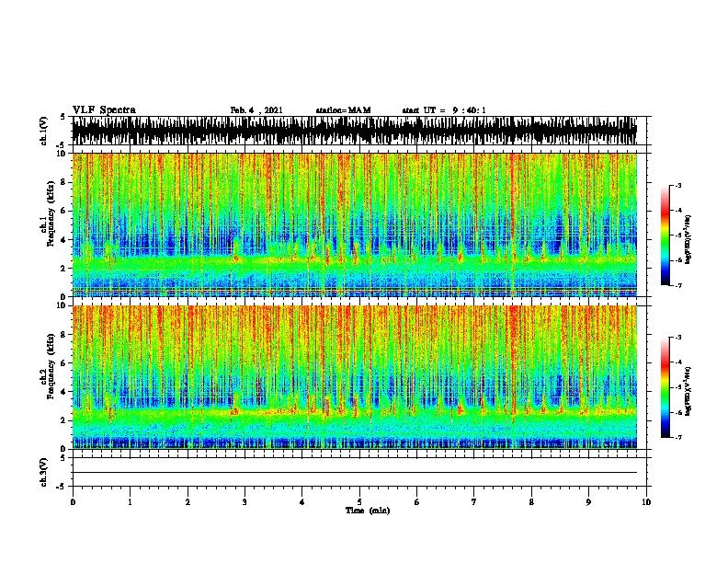This screenshot has height=563, width=728.
Task: Click time axis tick label "5"
Action: [359, 501]
